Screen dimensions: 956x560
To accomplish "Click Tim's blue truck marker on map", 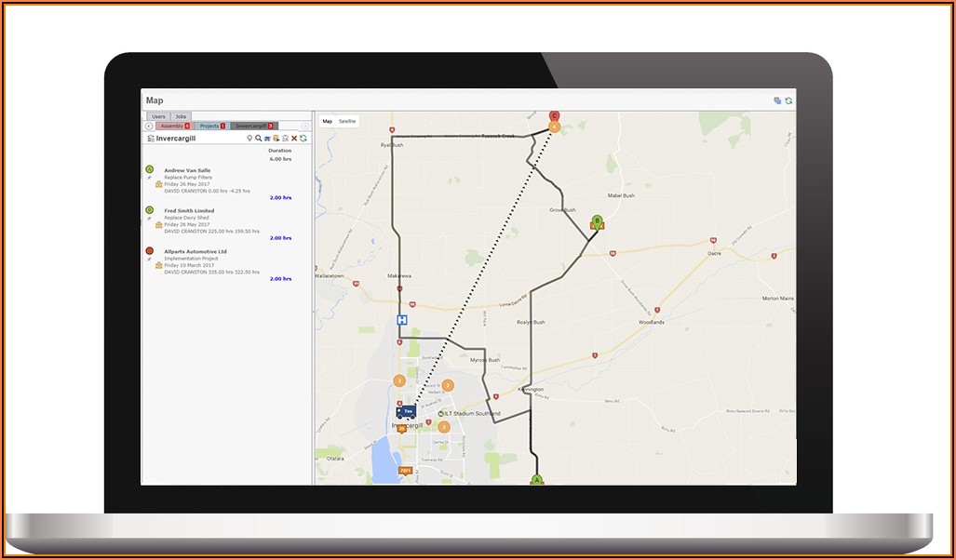I will [x=406, y=411].
